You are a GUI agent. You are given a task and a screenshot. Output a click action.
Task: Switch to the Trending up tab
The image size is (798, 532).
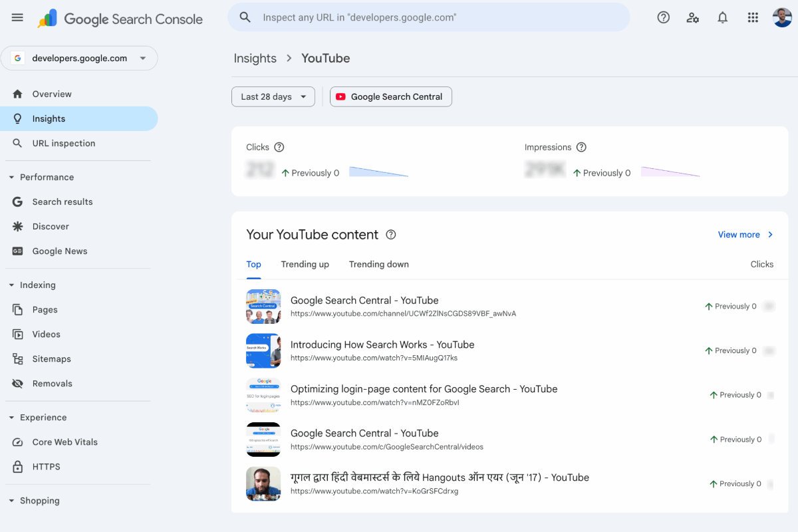[x=305, y=264]
